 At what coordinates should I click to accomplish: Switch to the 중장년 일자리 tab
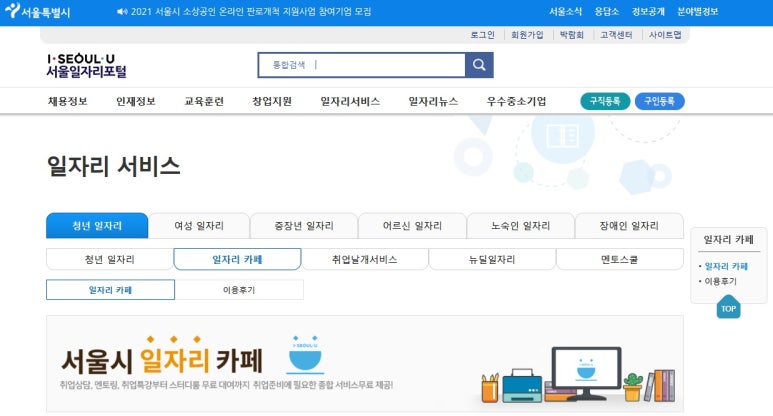tap(304, 226)
